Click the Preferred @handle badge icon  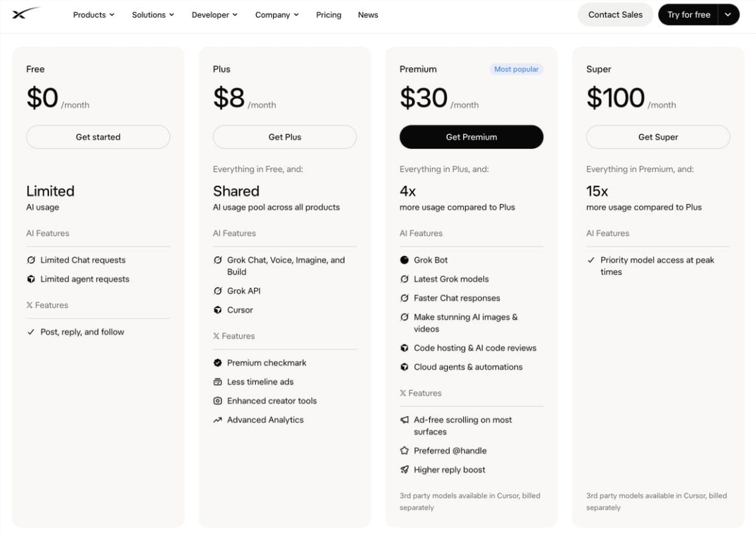(x=404, y=450)
